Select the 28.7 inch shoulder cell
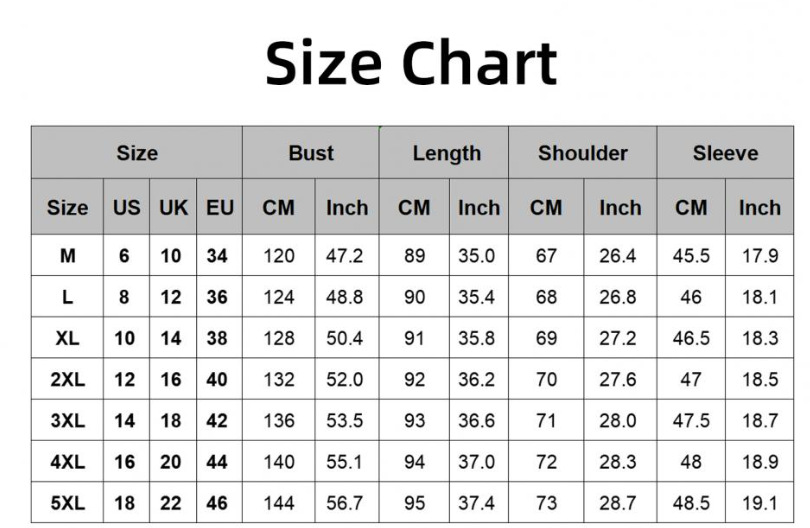 [x=618, y=503]
